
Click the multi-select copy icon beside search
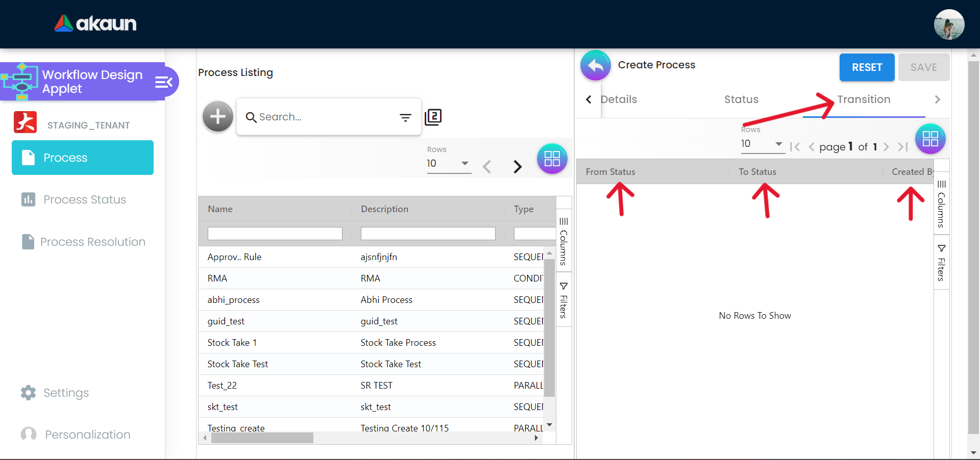point(433,117)
